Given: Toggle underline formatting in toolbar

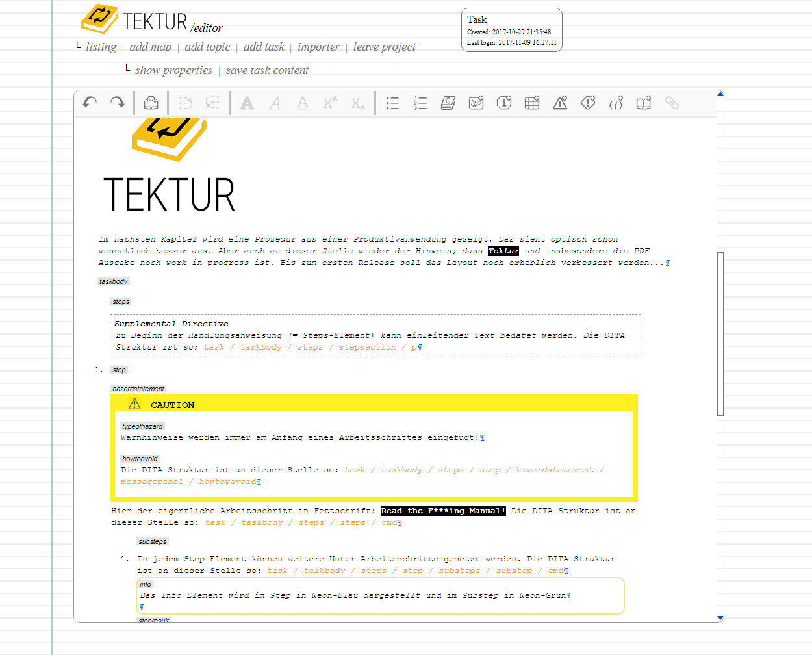Looking at the screenshot, I should (303, 103).
